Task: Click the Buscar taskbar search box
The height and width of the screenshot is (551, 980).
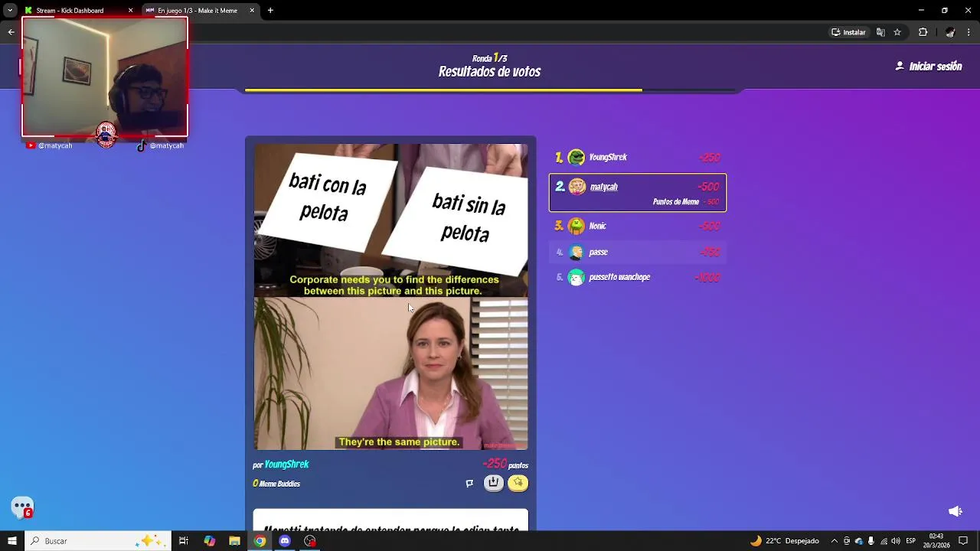Action: click(x=97, y=541)
